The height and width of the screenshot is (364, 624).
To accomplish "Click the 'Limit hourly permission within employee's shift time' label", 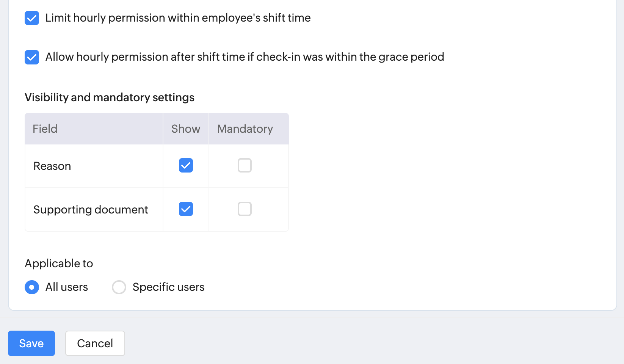I will pyautogui.click(x=178, y=18).
